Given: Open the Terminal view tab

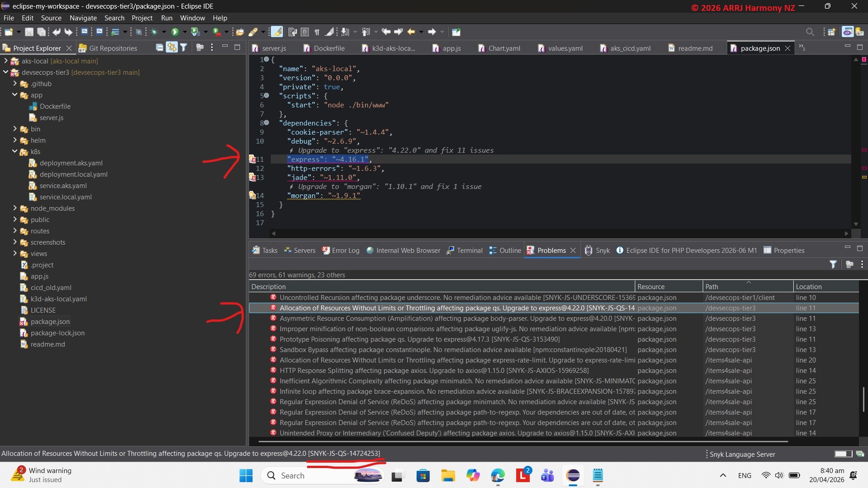Looking at the screenshot, I should point(465,250).
